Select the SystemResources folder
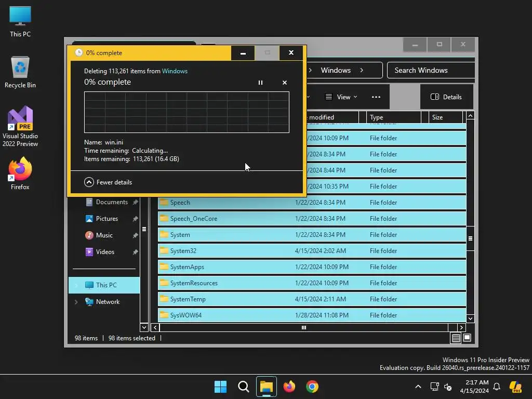Viewport: 532px width, 399px height. tap(312, 283)
